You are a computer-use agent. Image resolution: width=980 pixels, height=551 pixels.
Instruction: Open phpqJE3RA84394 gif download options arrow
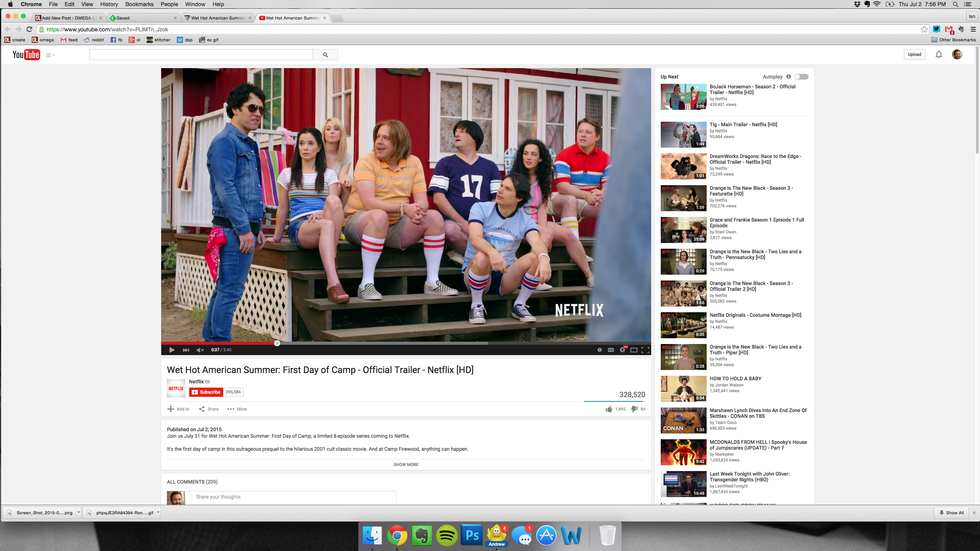click(x=158, y=512)
